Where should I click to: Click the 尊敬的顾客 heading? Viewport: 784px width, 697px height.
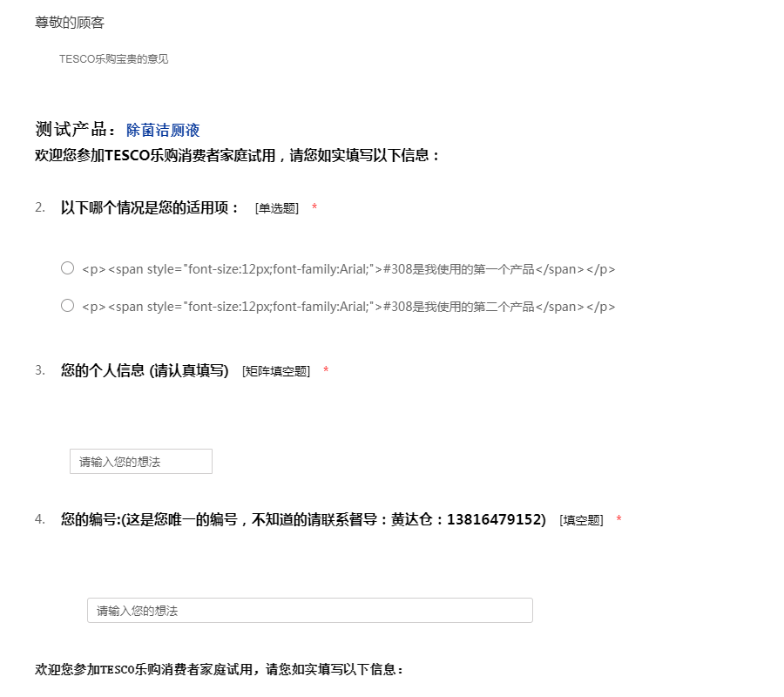coord(70,23)
